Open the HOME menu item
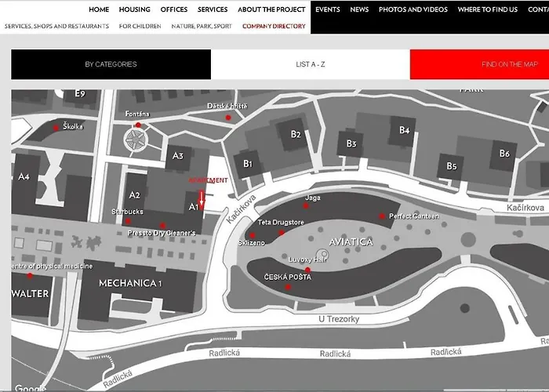The height and width of the screenshot is (392, 549). click(99, 9)
